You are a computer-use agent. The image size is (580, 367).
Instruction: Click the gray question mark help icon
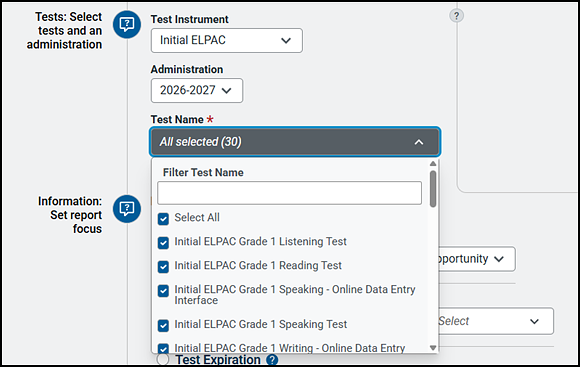tap(456, 16)
